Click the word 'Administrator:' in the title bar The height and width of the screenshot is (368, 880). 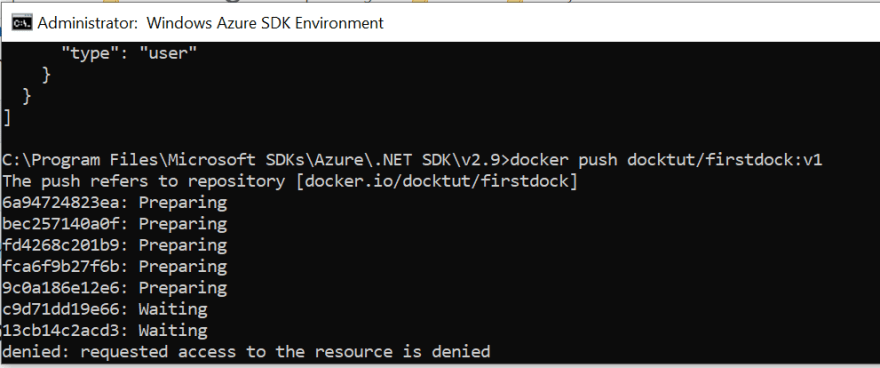click(x=88, y=23)
